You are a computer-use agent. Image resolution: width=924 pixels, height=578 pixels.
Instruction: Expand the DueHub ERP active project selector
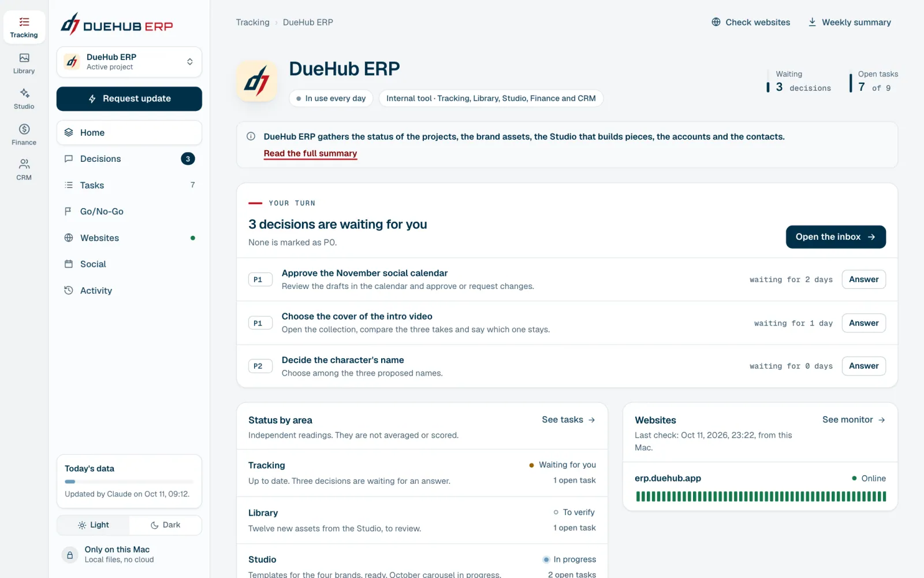tap(129, 62)
